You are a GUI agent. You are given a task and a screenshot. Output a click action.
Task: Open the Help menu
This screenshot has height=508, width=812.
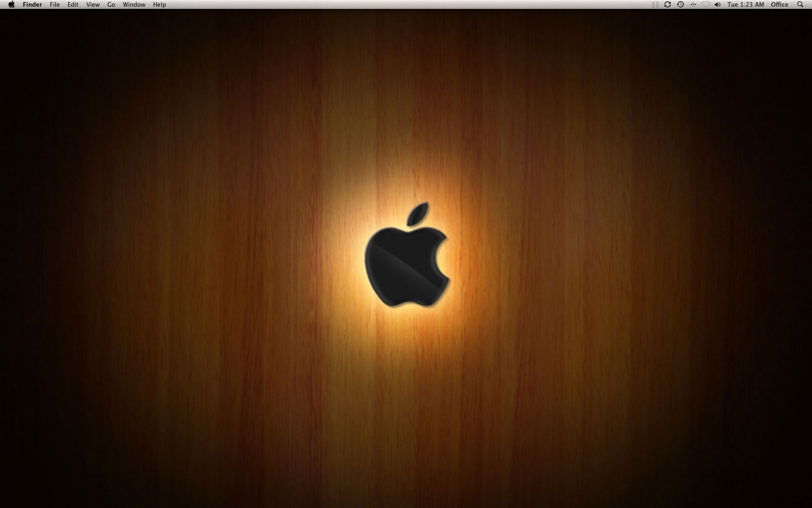(x=159, y=5)
